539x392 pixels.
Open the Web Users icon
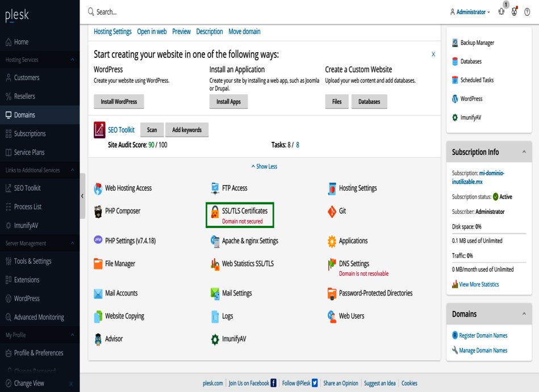point(332,317)
